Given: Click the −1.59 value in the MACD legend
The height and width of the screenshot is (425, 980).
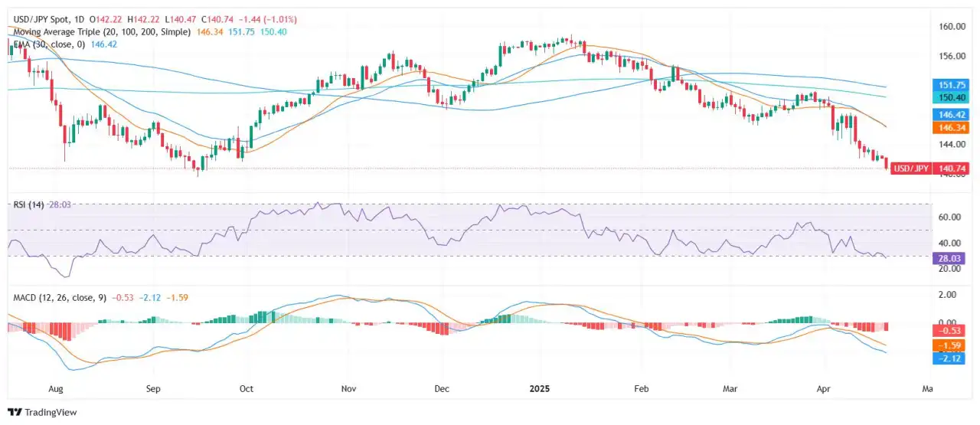Looking at the screenshot, I should point(177,296).
